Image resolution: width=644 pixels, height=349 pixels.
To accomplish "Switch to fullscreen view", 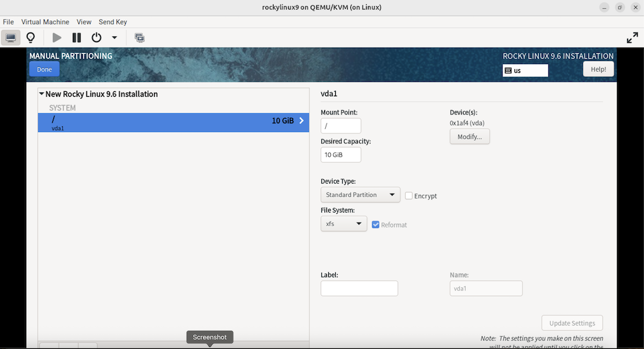I will 632,38.
